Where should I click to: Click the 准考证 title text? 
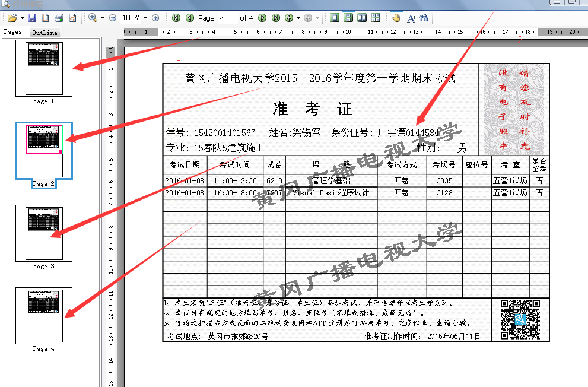(x=312, y=109)
